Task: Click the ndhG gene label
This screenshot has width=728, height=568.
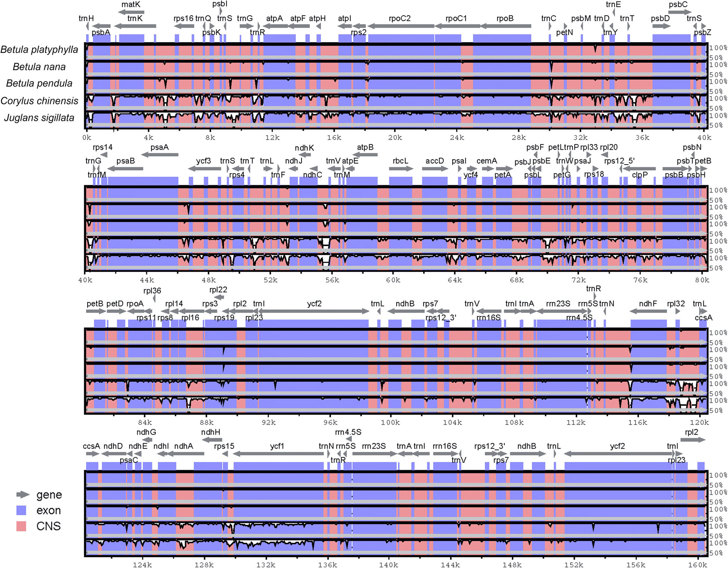Action: coord(146,432)
